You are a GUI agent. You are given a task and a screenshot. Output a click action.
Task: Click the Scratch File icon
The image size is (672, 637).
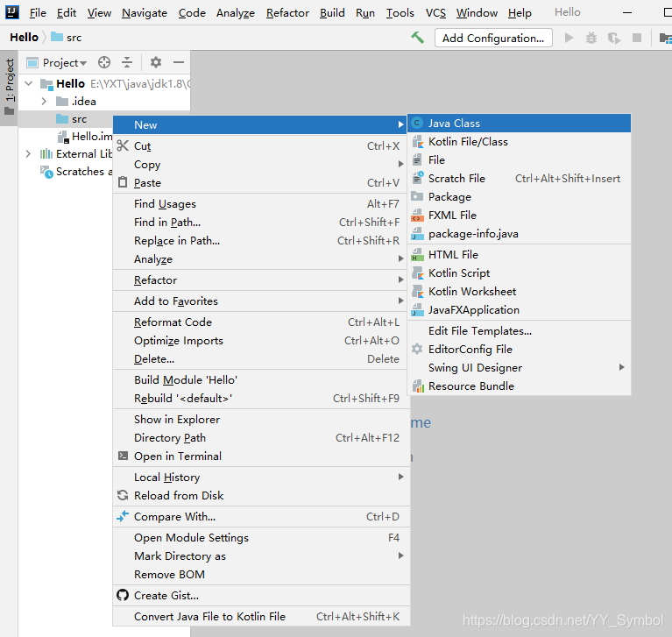click(x=418, y=178)
